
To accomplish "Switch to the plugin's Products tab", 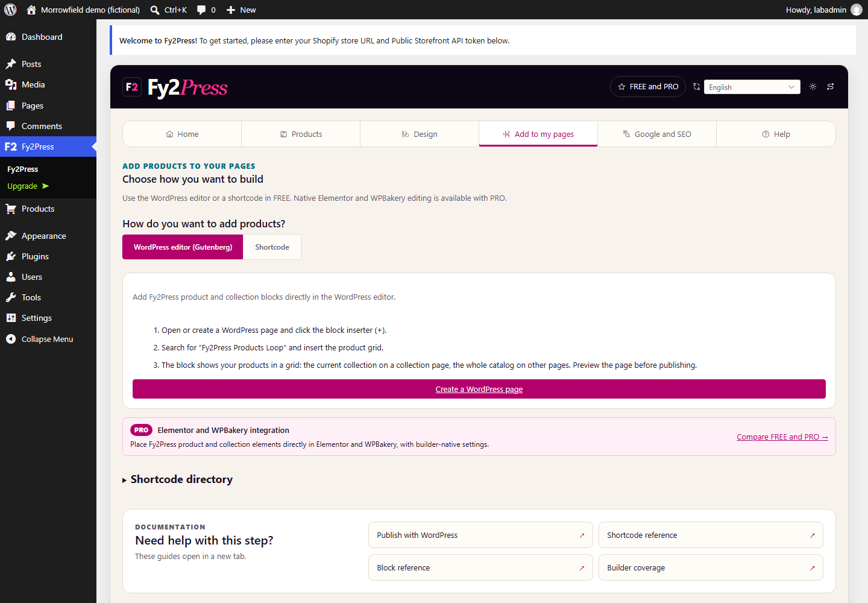I will [301, 134].
